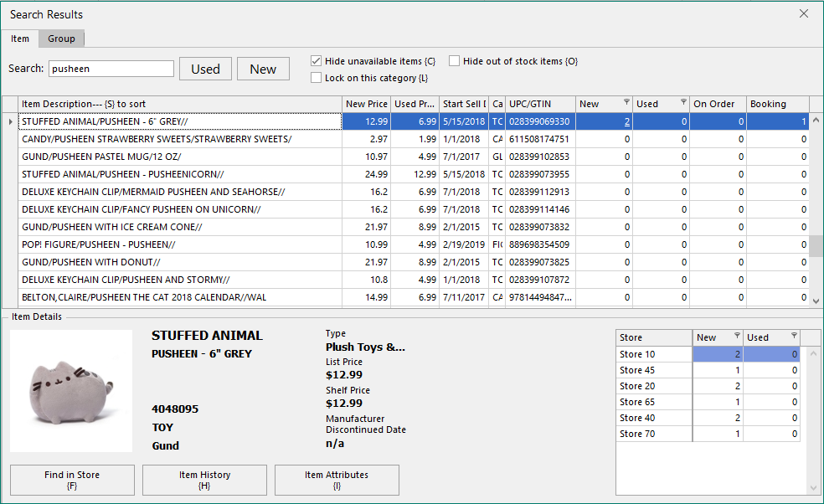The height and width of the screenshot is (504, 824).
Task: Select STUFFED ANIMAL/PUSHEEN - PUSHEENICORN row
Action: pyautogui.click(x=414, y=174)
